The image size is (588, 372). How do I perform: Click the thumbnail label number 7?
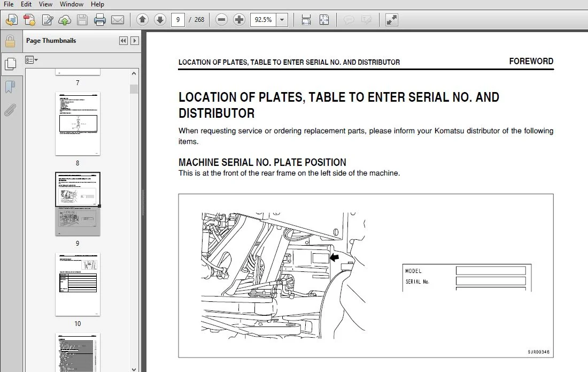coord(78,82)
